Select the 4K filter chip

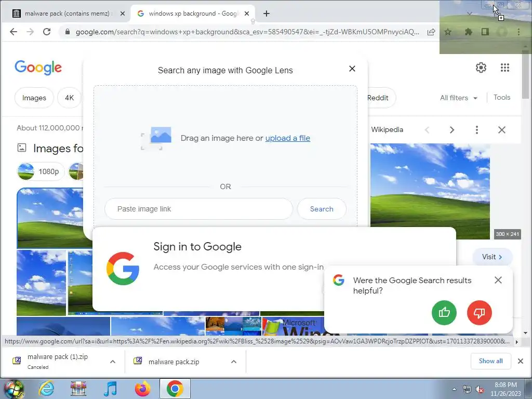point(69,98)
